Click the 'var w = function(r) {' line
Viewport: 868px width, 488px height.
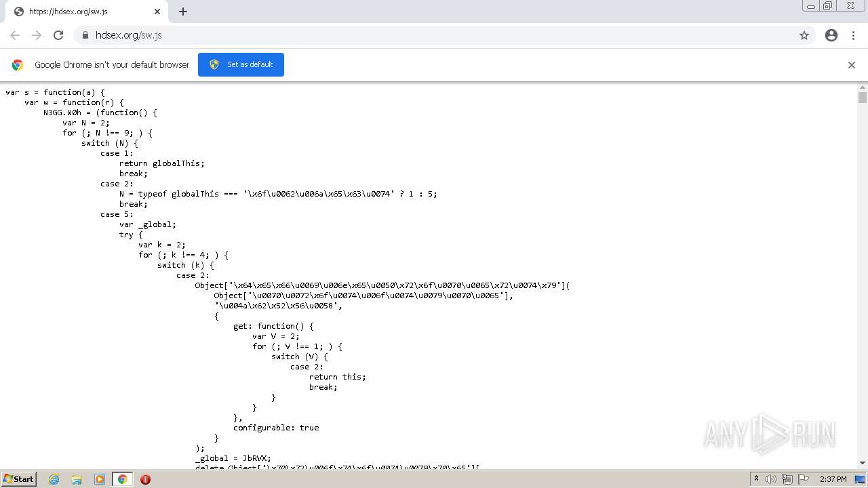point(74,102)
